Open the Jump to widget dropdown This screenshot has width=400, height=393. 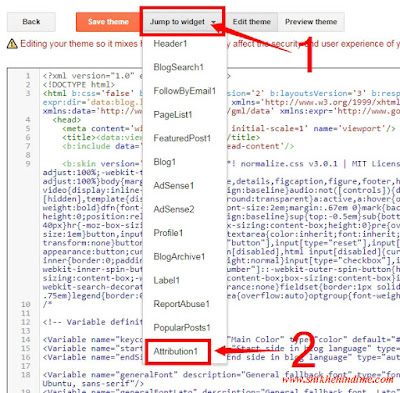(182, 22)
